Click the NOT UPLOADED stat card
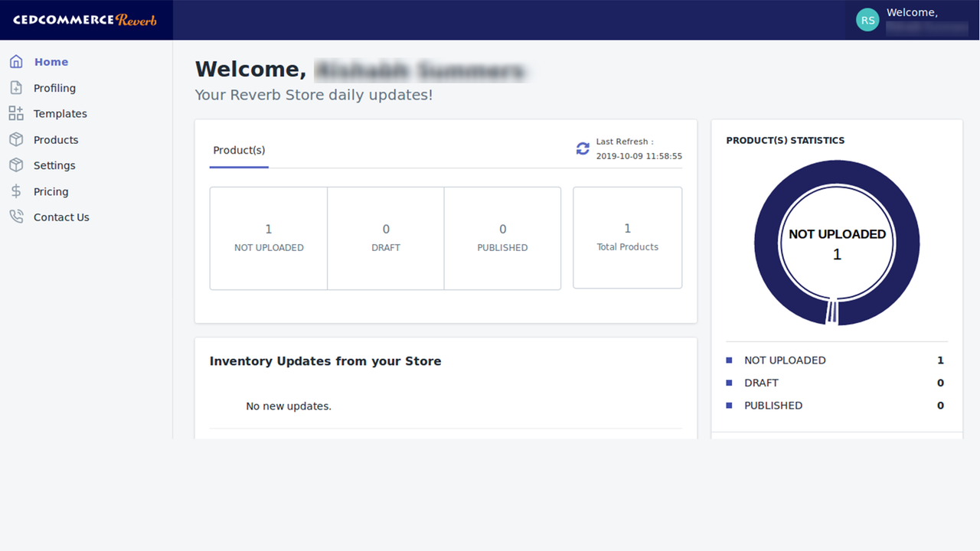980x551 pixels. tap(268, 237)
